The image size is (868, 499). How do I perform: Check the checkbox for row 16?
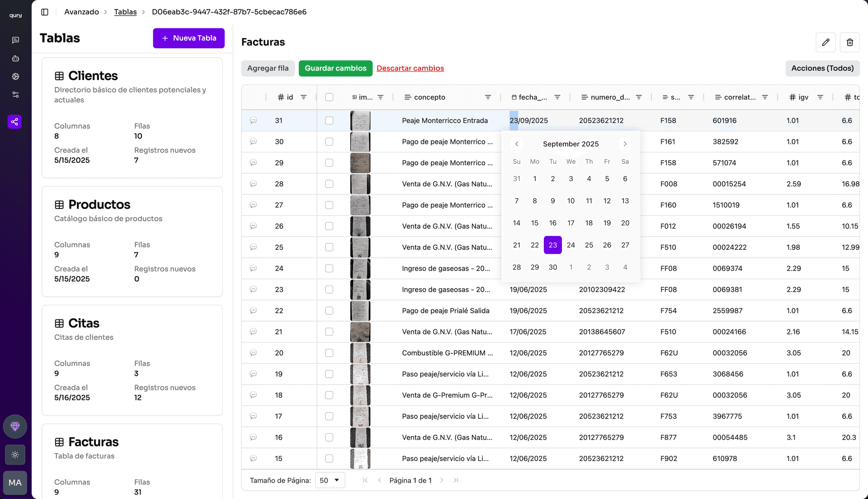[x=329, y=437]
